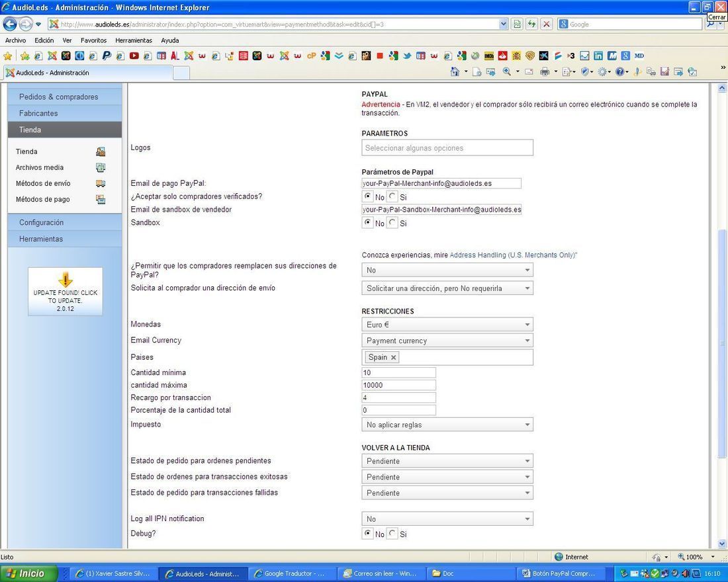This screenshot has width=728, height=582.
Task: Click the UPDATE FOUND download box
Action: (66, 292)
